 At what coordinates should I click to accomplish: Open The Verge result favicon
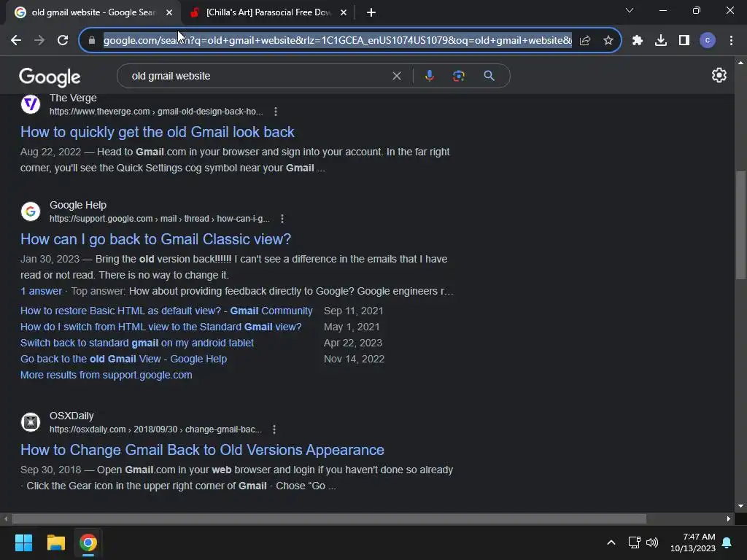click(31, 104)
